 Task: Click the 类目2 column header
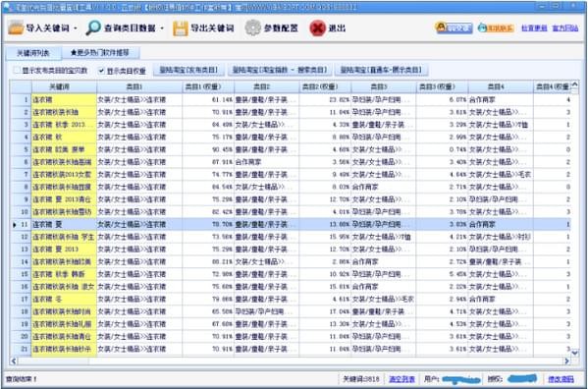pyautogui.click(x=267, y=86)
